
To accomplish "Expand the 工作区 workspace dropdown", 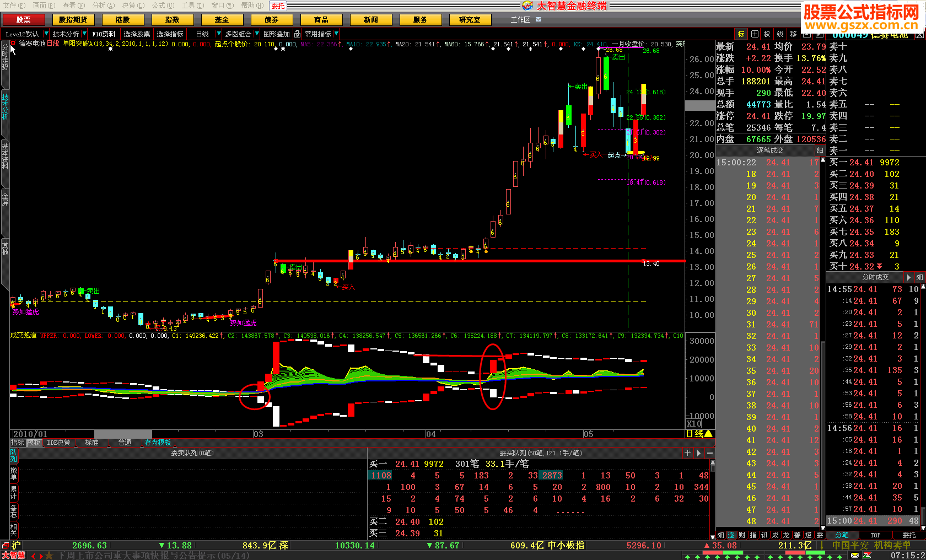I will pyautogui.click(x=539, y=19).
